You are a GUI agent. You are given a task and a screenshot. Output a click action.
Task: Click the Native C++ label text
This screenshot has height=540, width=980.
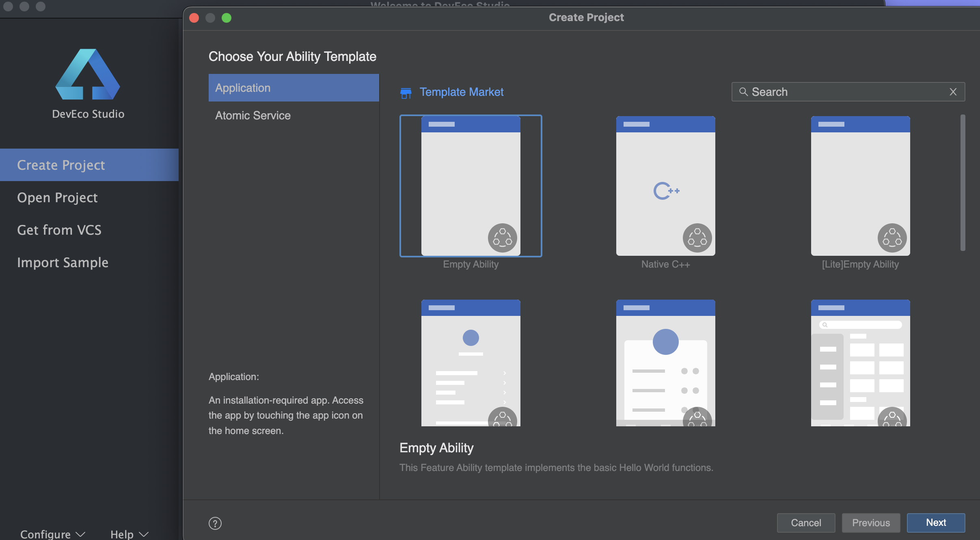[x=666, y=264]
